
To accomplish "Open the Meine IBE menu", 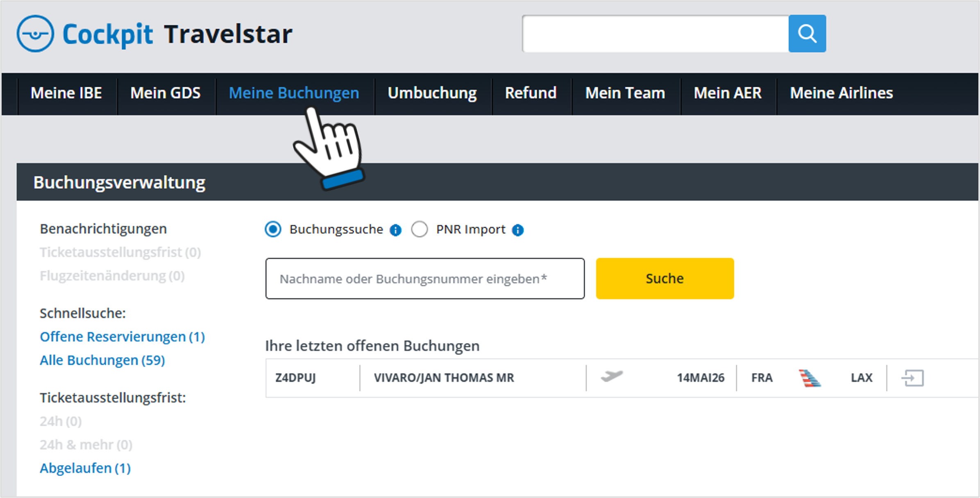I will 66,93.
